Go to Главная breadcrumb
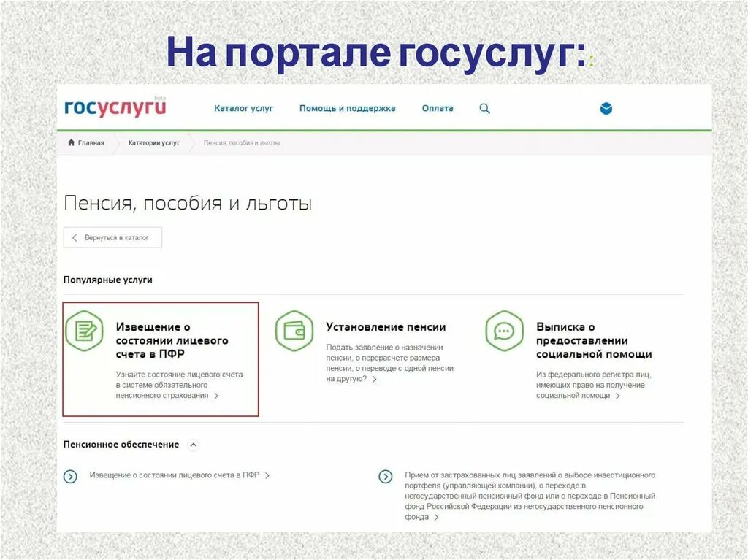 point(91,142)
